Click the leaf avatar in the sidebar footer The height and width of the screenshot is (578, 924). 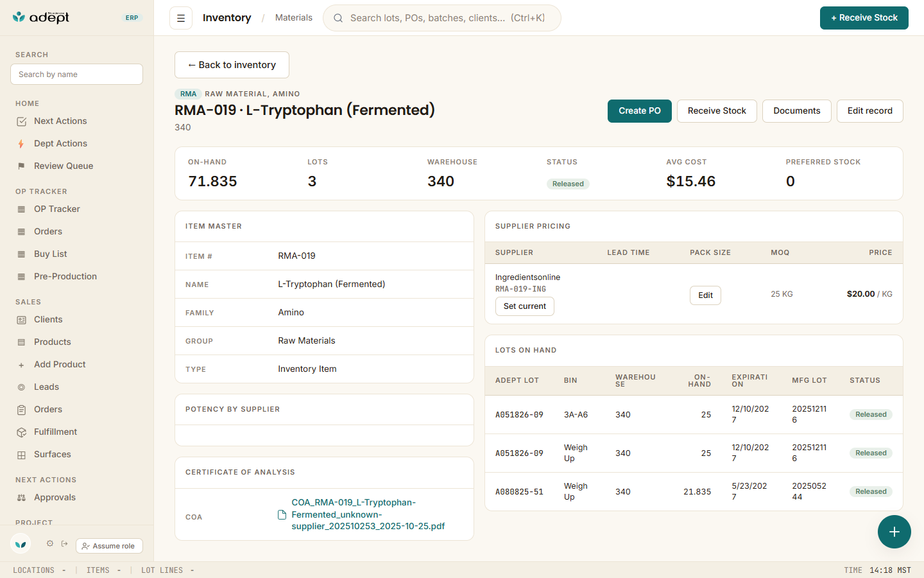pyautogui.click(x=21, y=544)
